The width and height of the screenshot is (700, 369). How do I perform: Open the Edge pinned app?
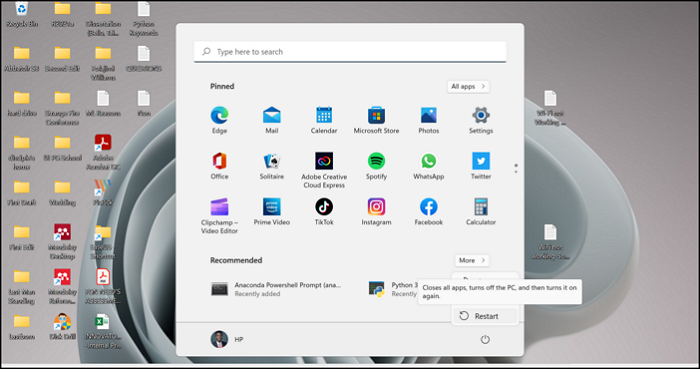(219, 120)
